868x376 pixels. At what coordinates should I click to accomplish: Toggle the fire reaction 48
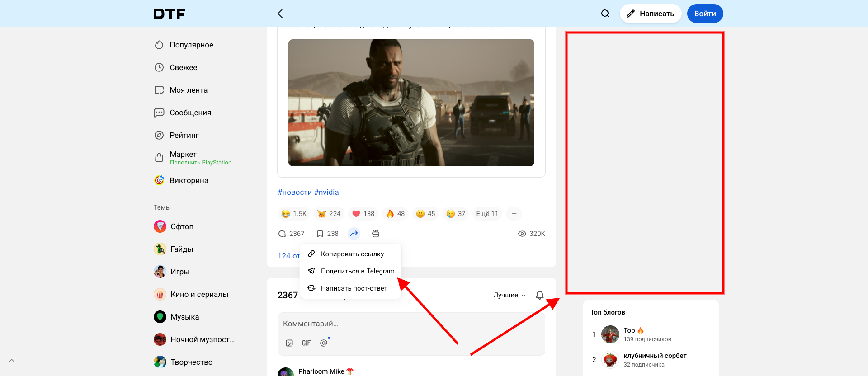[395, 214]
